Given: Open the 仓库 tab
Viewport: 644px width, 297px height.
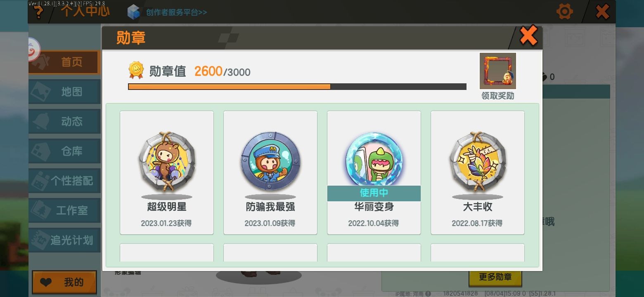Looking at the screenshot, I should pos(64,151).
